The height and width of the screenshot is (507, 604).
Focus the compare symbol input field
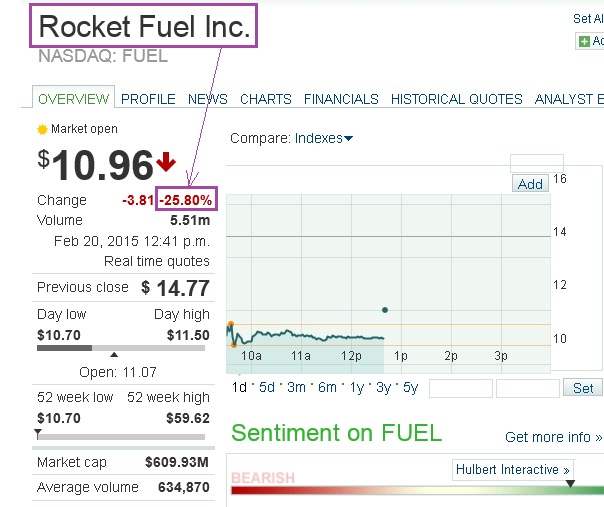click(536, 163)
